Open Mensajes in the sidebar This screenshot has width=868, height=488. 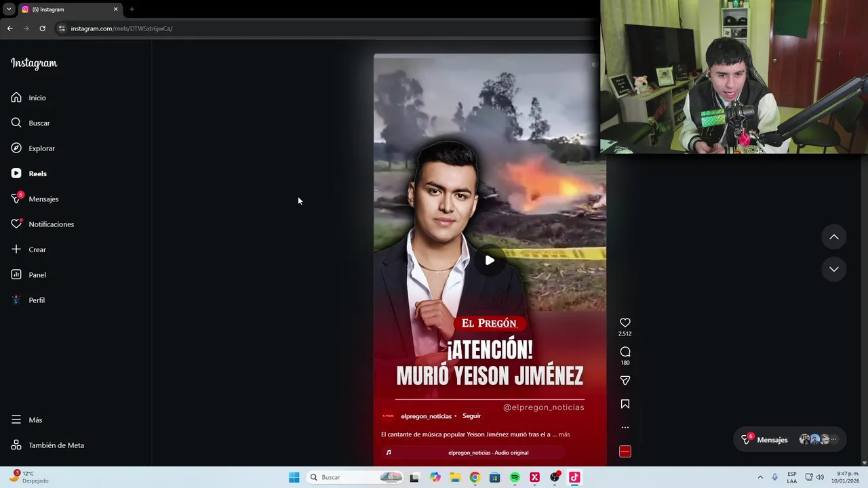35,199
